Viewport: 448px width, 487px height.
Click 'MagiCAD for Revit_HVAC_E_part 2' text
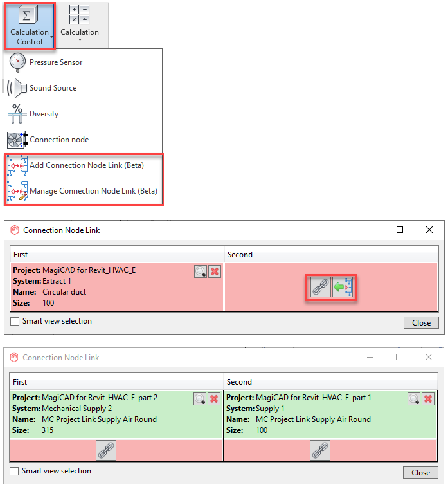100,398
